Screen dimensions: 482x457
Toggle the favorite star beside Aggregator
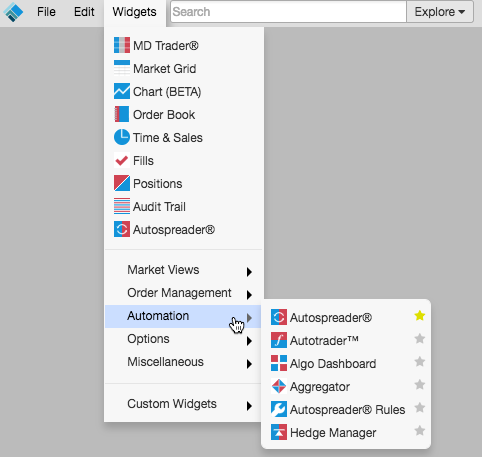click(x=420, y=385)
